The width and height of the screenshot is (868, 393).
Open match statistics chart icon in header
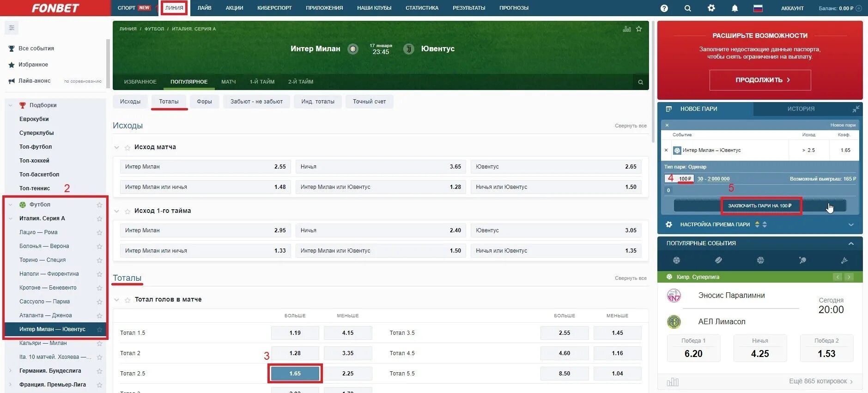pyautogui.click(x=627, y=29)
